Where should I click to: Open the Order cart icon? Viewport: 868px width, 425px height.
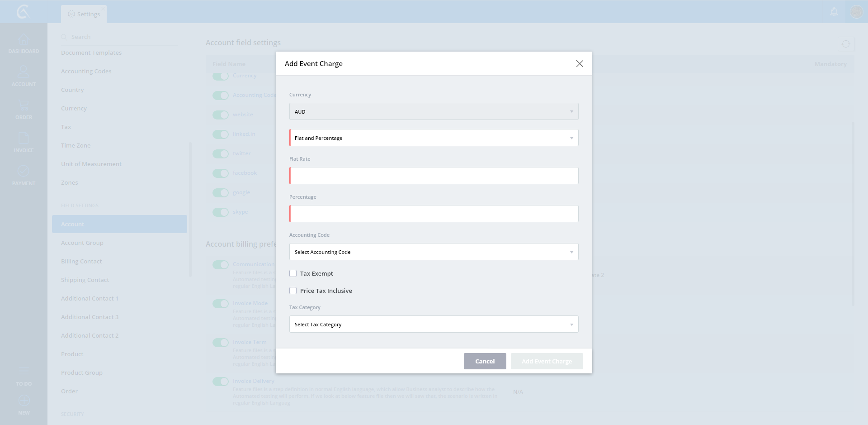point(24,106)
